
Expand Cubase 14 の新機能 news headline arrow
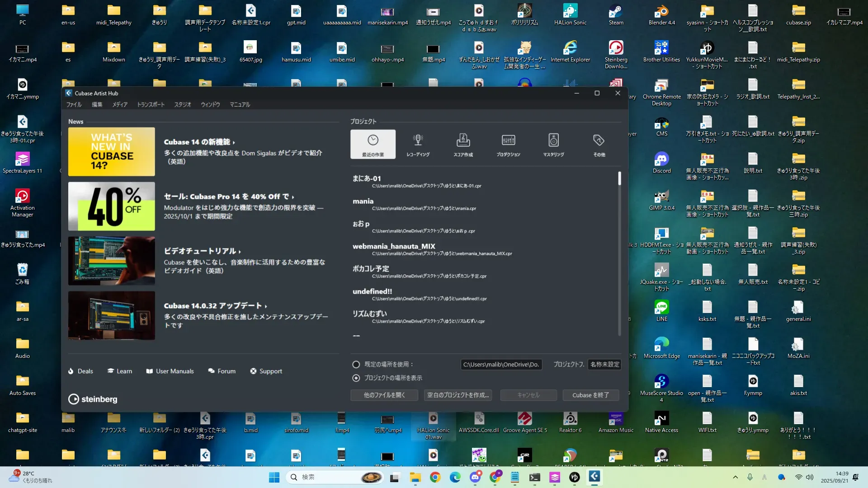point(234,142)
